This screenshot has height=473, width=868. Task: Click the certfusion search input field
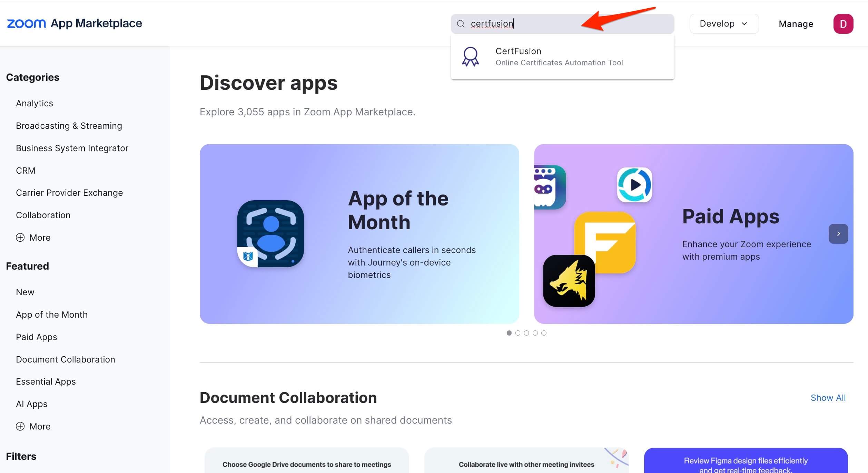pyautogui.click(x=562, y=24)
